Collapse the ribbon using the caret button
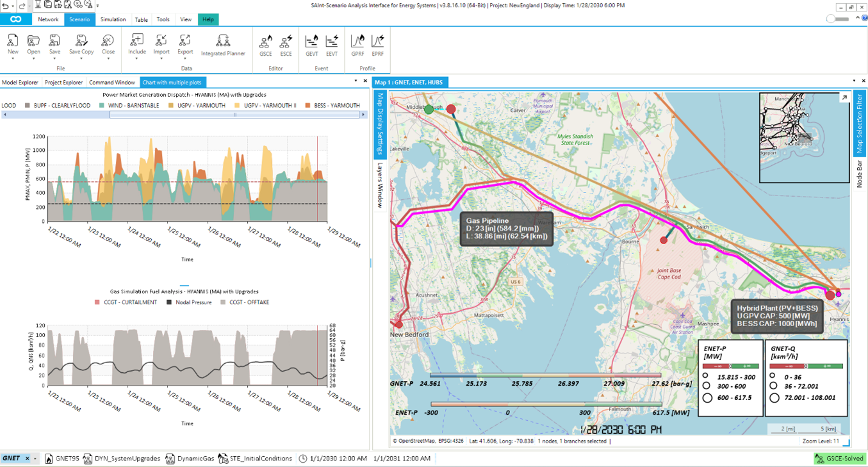 click(x=858, y=19)
